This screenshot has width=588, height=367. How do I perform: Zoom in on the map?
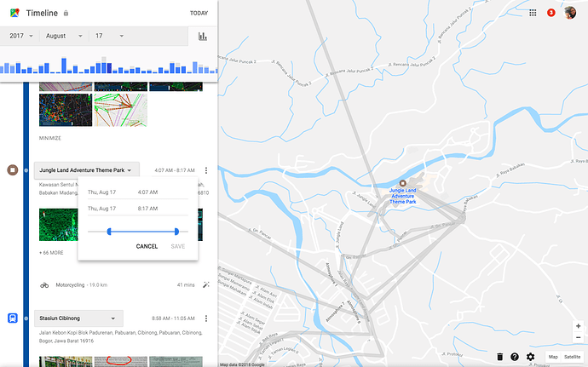579,326
